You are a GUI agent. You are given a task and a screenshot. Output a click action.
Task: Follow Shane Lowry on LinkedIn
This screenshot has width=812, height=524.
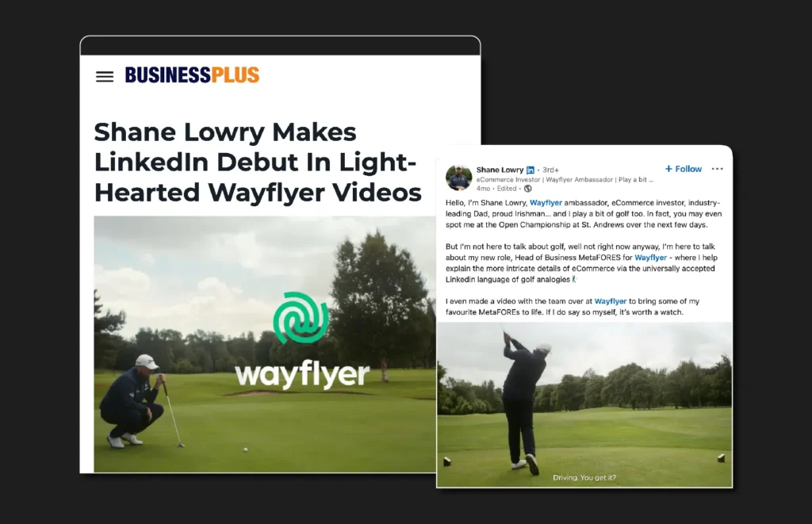click(683, 169)
